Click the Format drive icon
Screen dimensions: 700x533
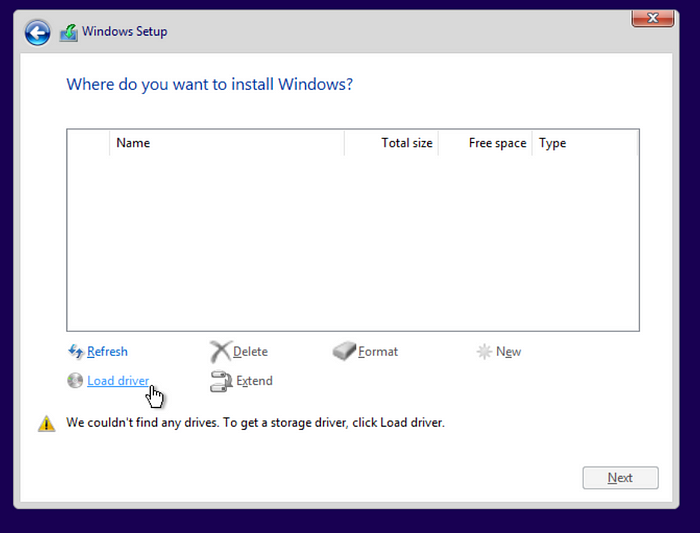click(x=344, y=351)
